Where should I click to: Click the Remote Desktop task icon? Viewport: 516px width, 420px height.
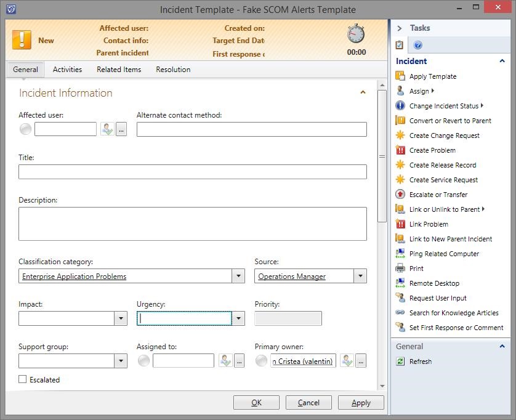[x=400, y=283]
